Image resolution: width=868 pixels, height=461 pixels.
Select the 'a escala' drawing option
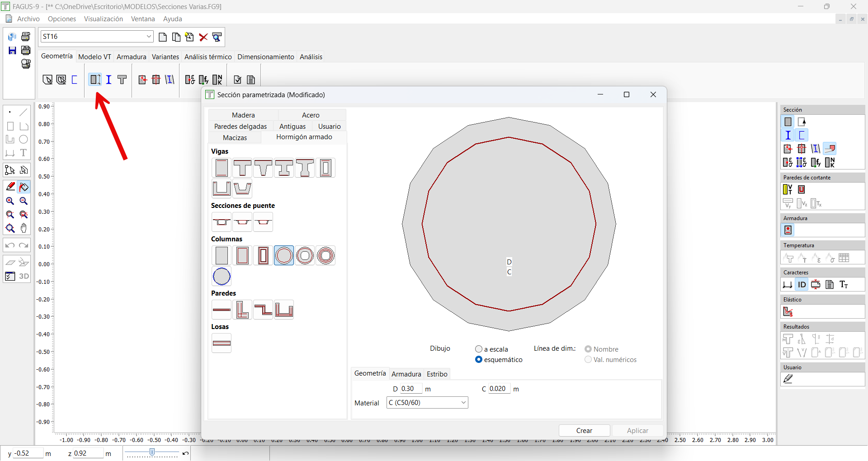click(x=479, y=349)
